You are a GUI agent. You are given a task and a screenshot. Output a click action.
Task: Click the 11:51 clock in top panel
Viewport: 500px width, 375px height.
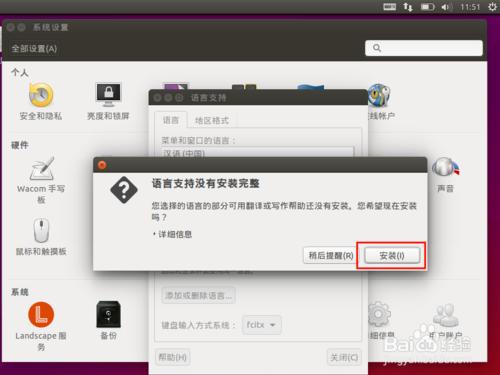point(470,7)
